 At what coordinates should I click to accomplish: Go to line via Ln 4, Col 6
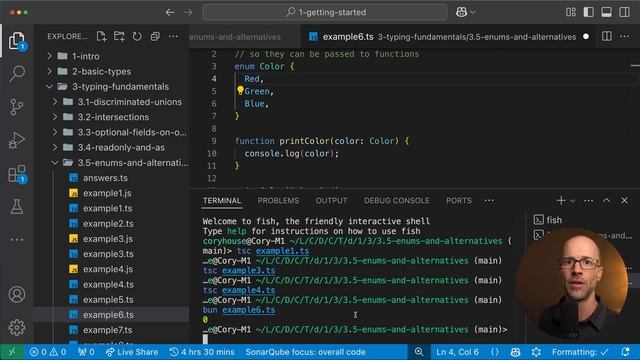pyautogui.click(x=458, y=352)
